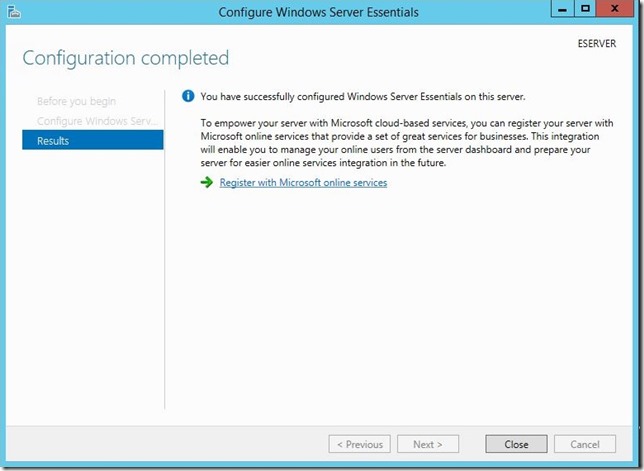Maximize the configuration wizard window
This screenshot has width=644, height=471.
586,10
